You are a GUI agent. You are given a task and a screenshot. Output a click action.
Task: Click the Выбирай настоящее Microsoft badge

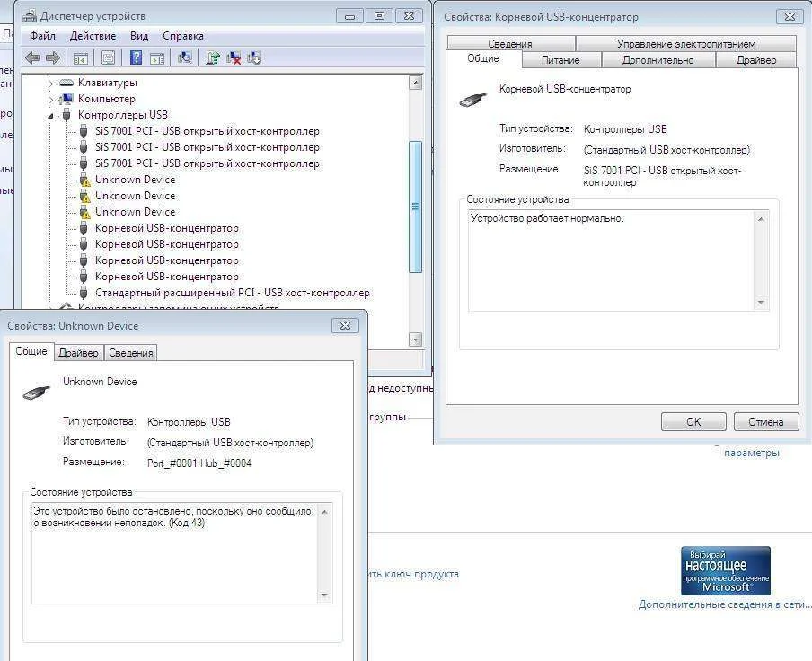[x=725, y=570]
